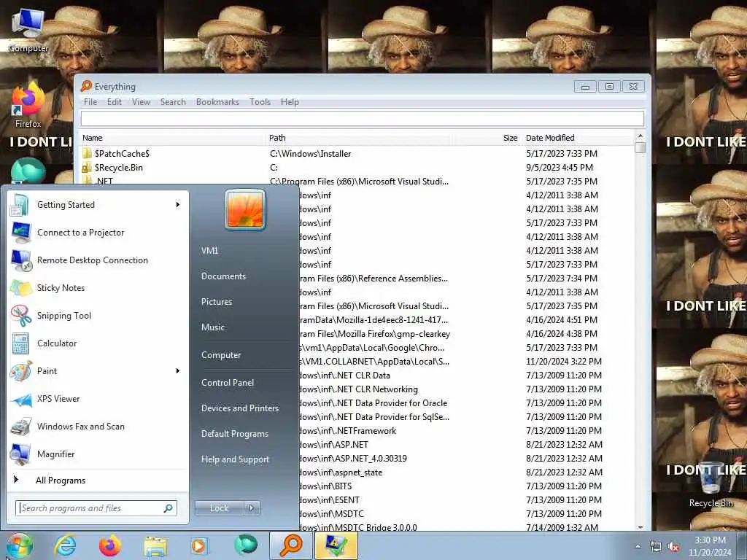This screenshot has height=560, width=747.
Task: Click the search magnifier in Start menu
Action: pyautogui.click(x=169, y=508)
